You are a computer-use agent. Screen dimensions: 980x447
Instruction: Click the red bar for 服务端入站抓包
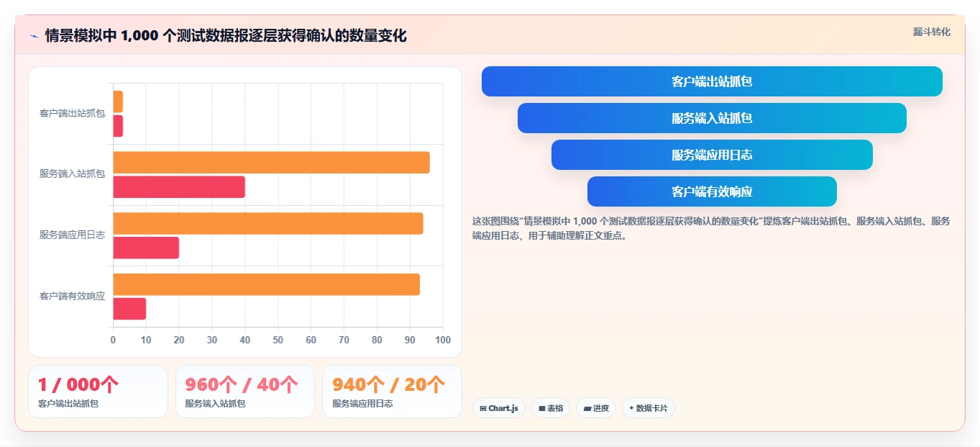click(x=179, y=187)
